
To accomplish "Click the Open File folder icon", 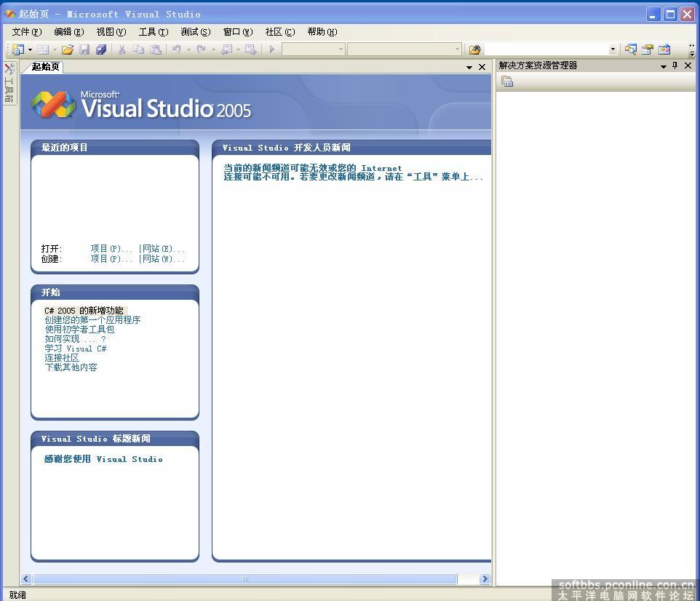I will (x=68, y=49).
